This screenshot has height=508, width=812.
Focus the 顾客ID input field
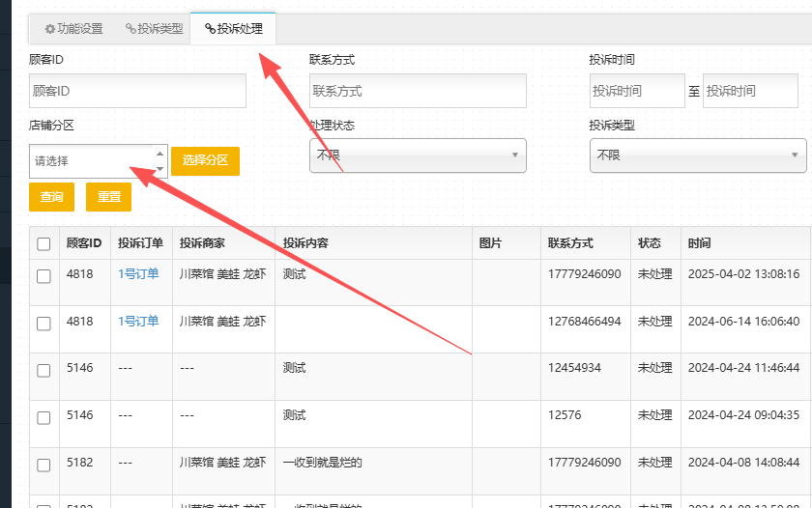[x=137, y=91]
